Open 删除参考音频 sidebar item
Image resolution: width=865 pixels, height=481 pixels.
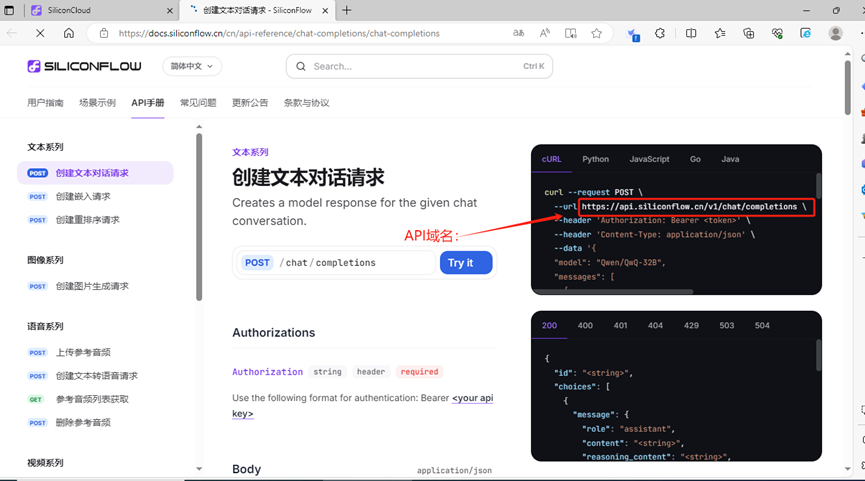pyautogui.click(x=95, y=423)
